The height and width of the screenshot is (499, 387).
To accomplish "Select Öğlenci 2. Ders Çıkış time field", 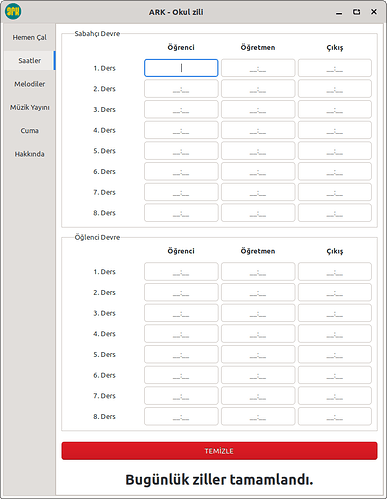I will pyautogui.click(x=335, y=292).
